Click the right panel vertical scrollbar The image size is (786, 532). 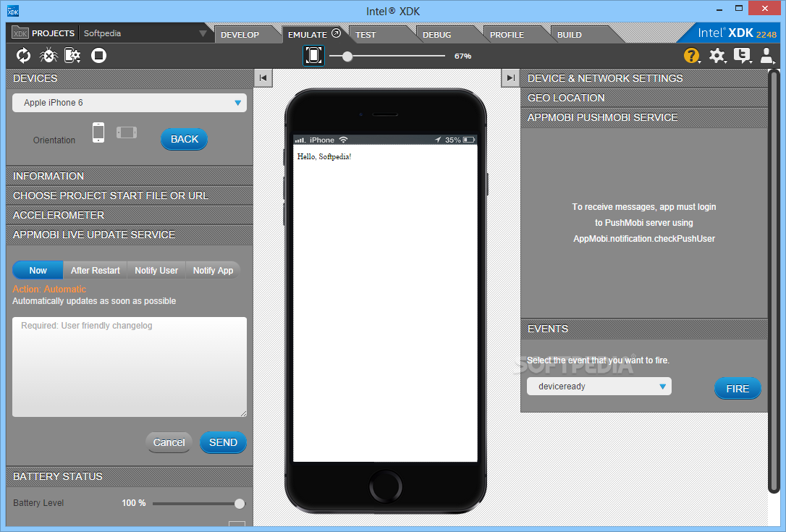pos(774,281)
